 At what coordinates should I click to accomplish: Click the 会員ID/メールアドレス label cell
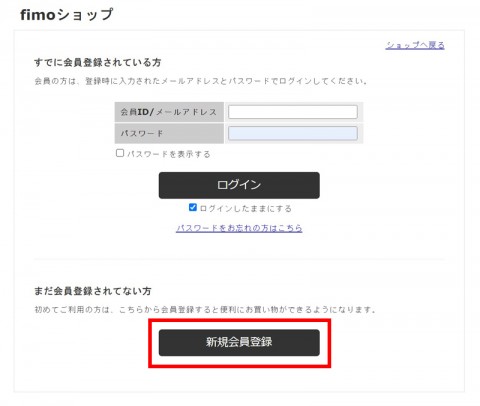click(x=169, y=112)
